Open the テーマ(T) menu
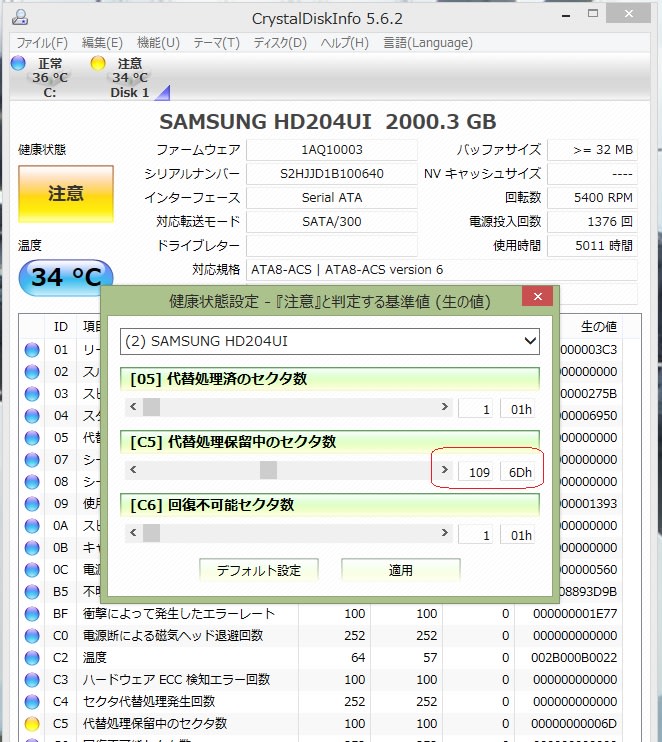The image size is (662, 742). click(x=216, y=43)
